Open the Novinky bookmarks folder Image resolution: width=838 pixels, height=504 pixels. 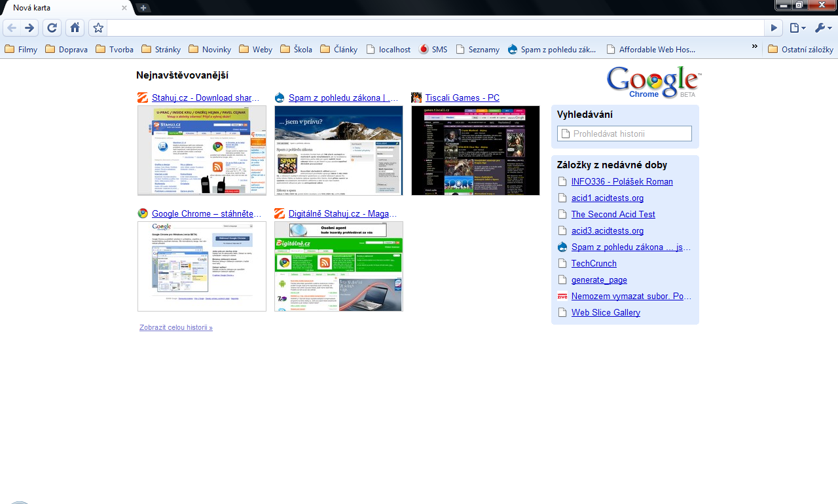click(209, 49)
